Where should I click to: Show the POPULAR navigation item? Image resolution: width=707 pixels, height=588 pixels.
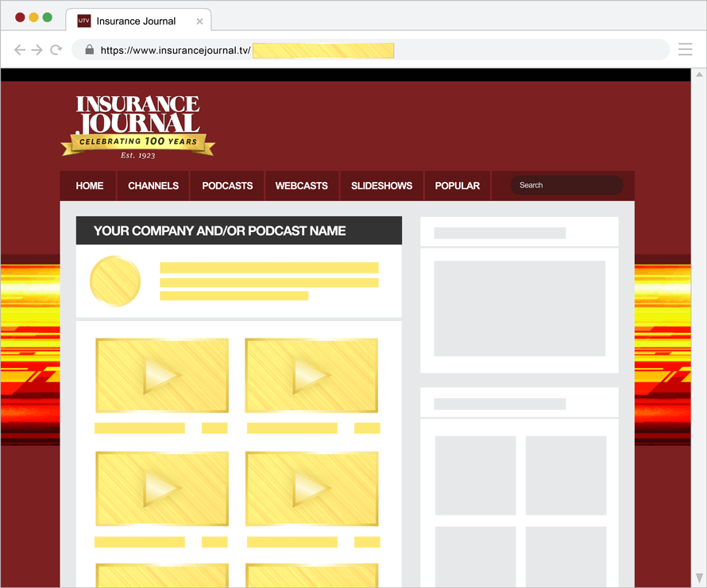coord(458,186)
